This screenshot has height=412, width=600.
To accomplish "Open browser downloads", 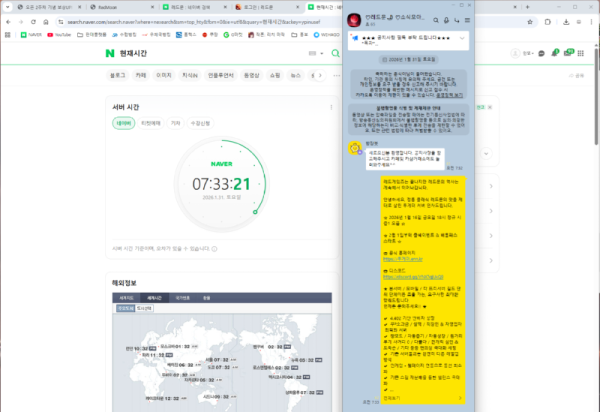I will click(566, 22).
